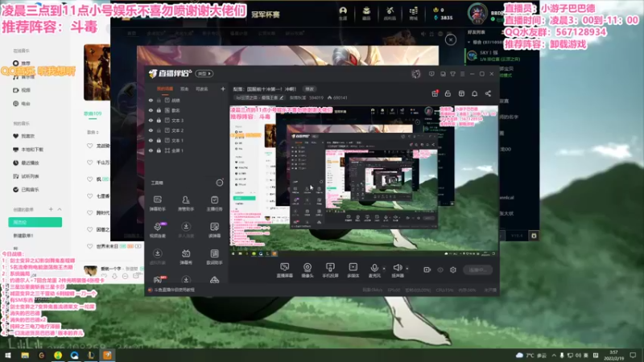Toggle the lock on the 文本 3 layer
Image resolution: width=644 pixels, height=362 pixels.
(159, 120)
